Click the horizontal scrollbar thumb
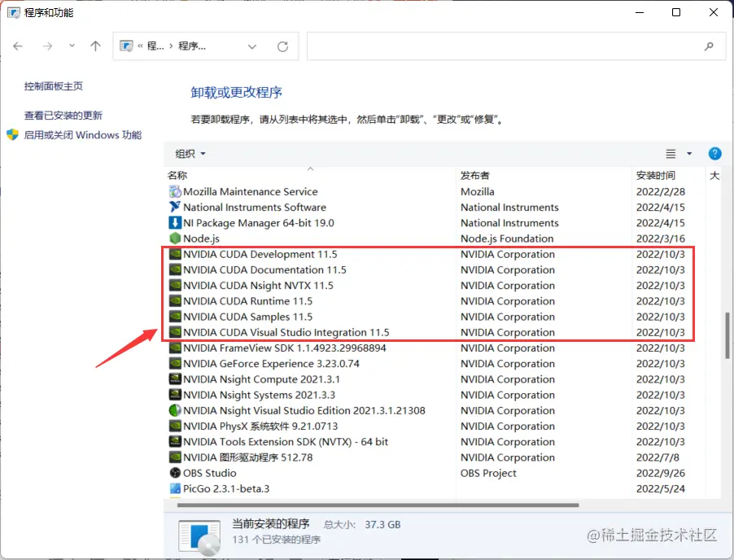 point(378,505)
